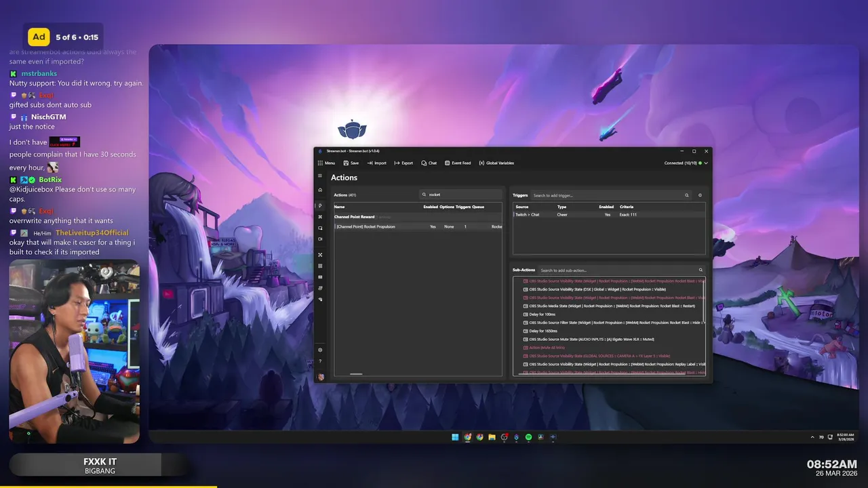Click the taskbar clock showing 8:52:00 AM

point(844,437)
